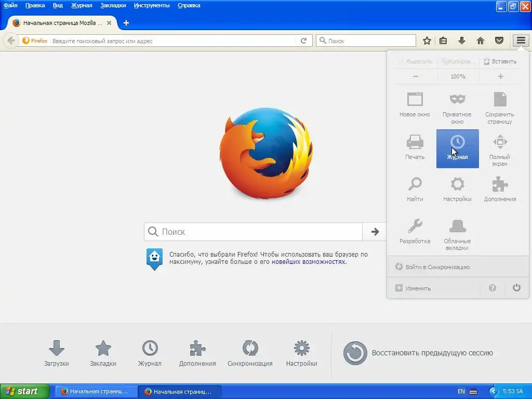This screenshot has width=532, height=399.
Task: Click the help question mark icon in panel
Action: [x=493, y=288]
